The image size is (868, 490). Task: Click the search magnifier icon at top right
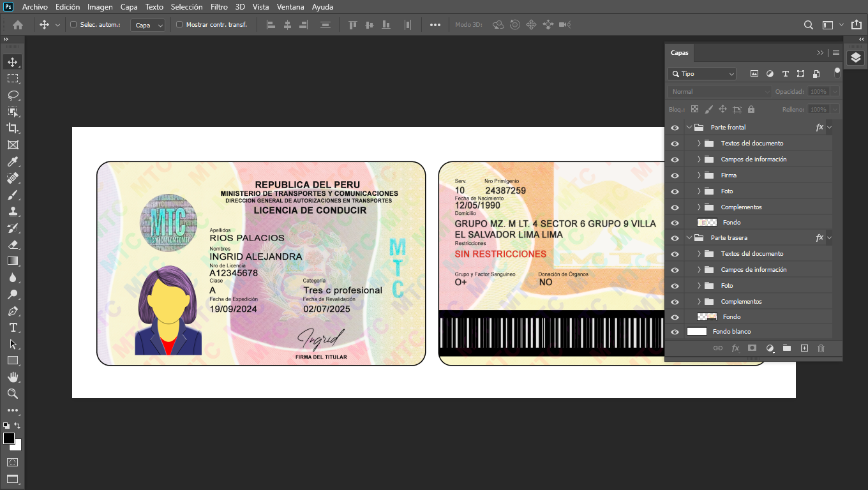click(809, 25)
